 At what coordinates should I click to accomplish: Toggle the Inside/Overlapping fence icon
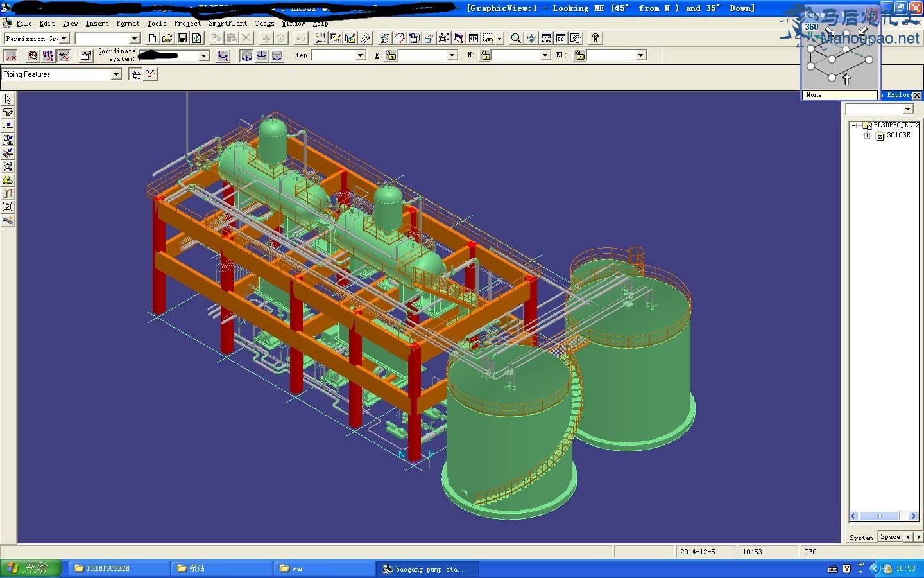click(151, 74)
